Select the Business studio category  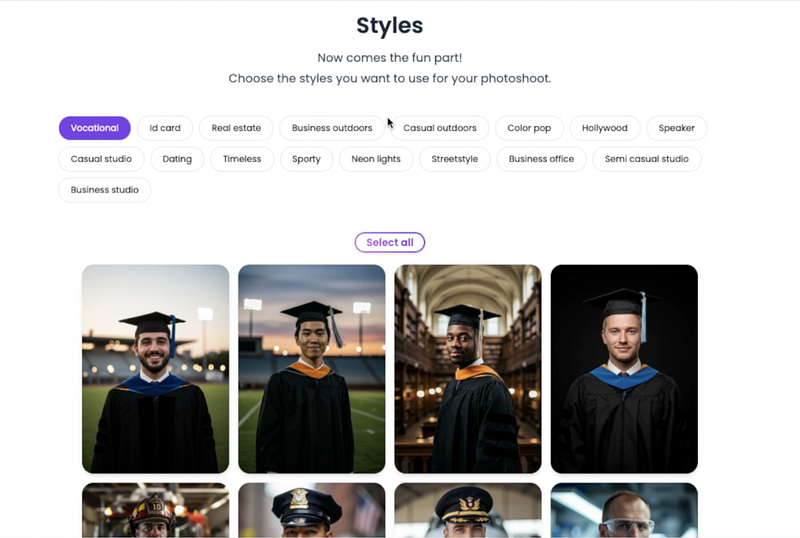point(105,190)
